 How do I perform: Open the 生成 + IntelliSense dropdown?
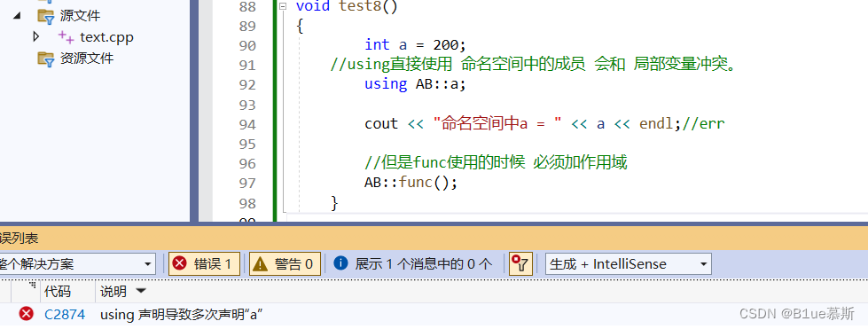(629, 263)
